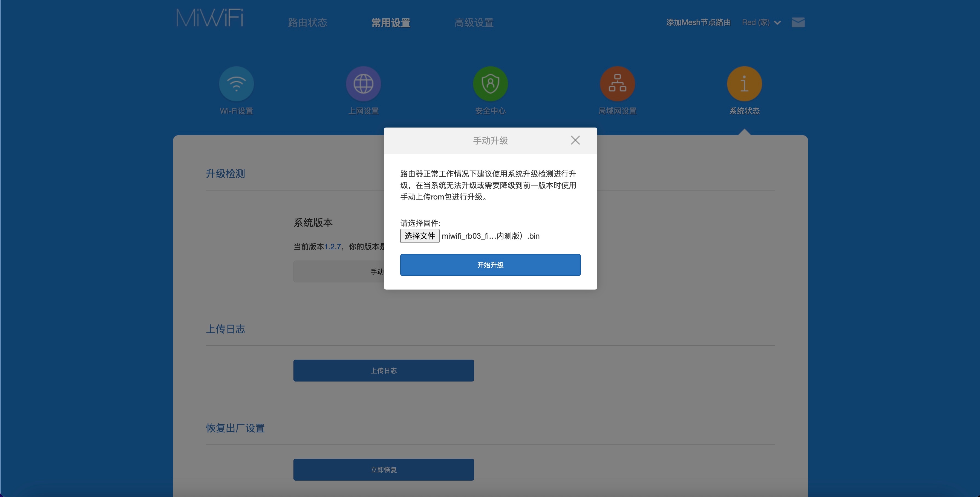Screen dimensions: 980x497
Task: Click the 上传日志 button
Action: (x=384, y=370)
